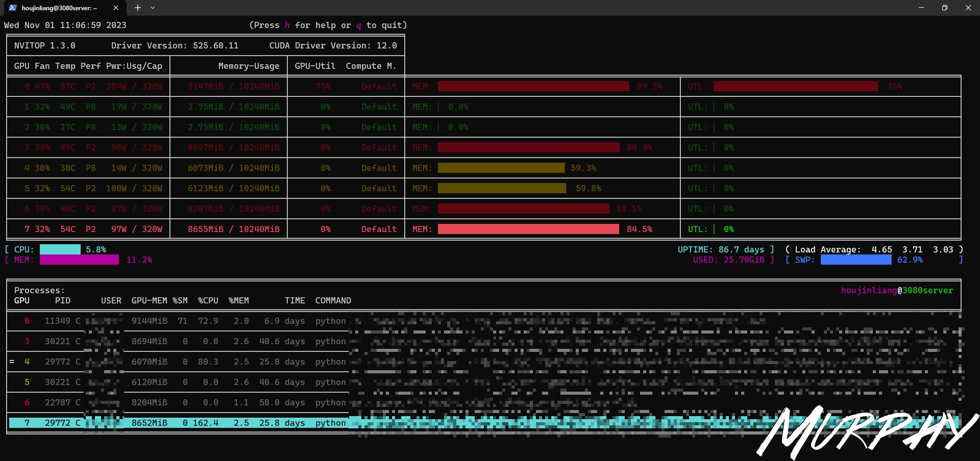Click GPU 6 memory bar at 80.1%
This screenshot has height=461, width=980.
tap(524, 209)
